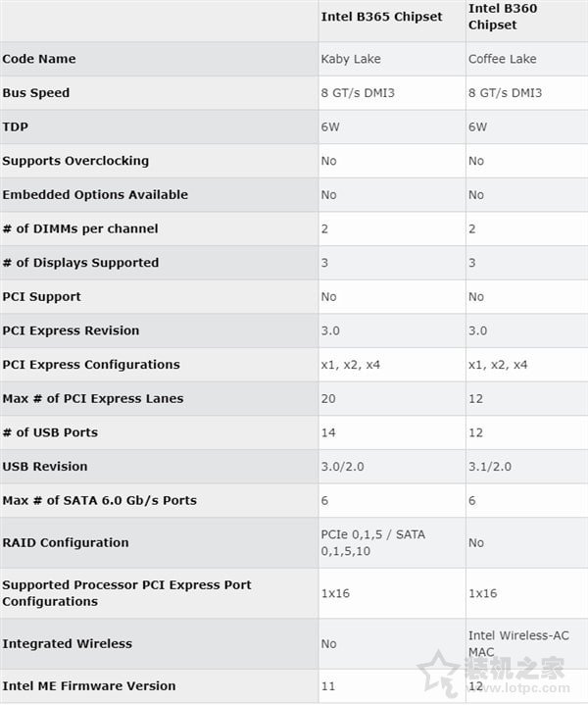Viewport: 588px width, 705px height.
Task: Select the PCI Express Revision row label
Action: [71, 330]
